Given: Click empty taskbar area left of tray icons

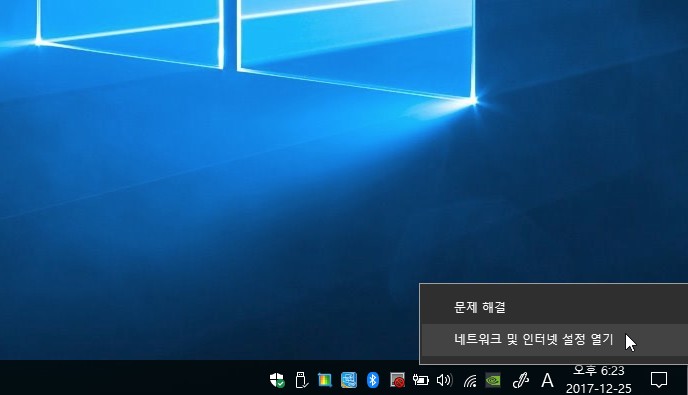Looking at the screenshot, I should 132,378.
